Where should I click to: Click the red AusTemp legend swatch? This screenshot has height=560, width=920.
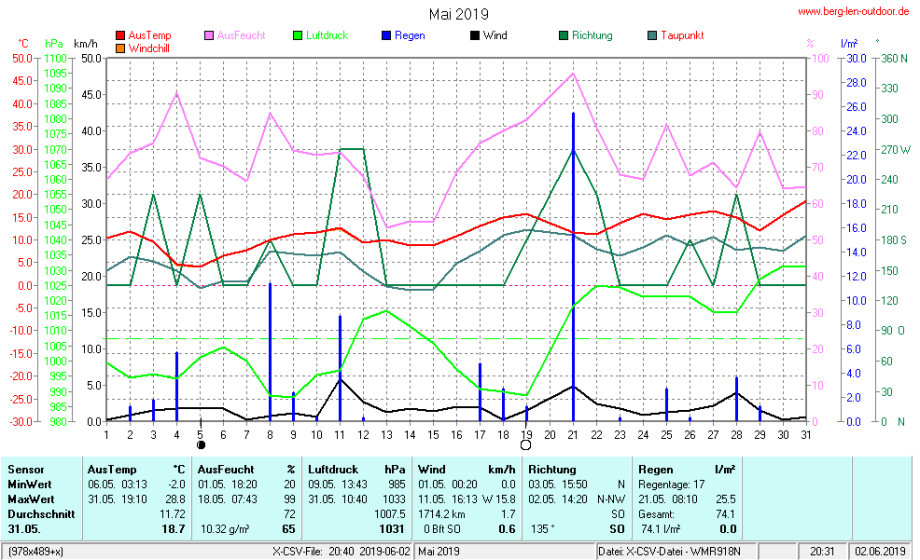point(121,35)
